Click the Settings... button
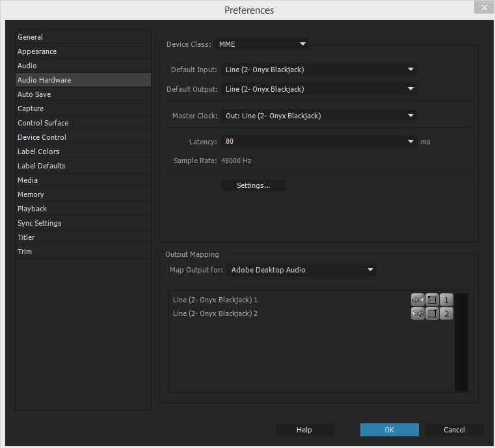The image size is (495, 448). click(254, 185)
